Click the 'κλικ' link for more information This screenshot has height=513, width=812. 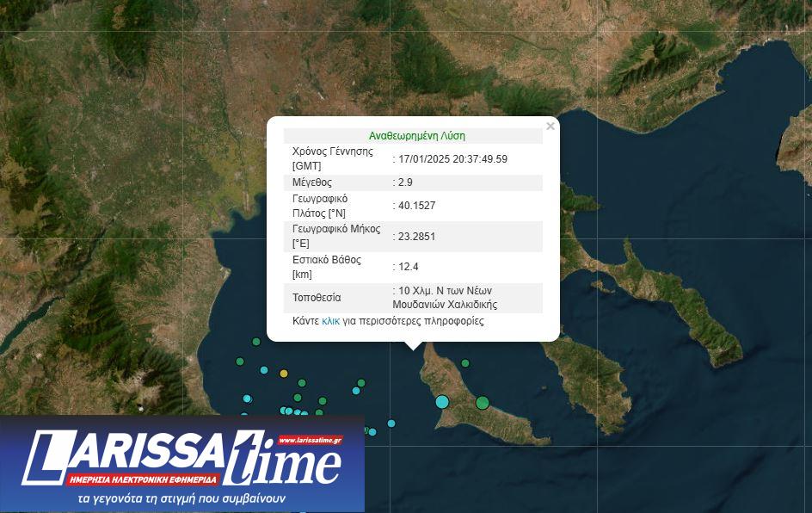coord(331,321)
